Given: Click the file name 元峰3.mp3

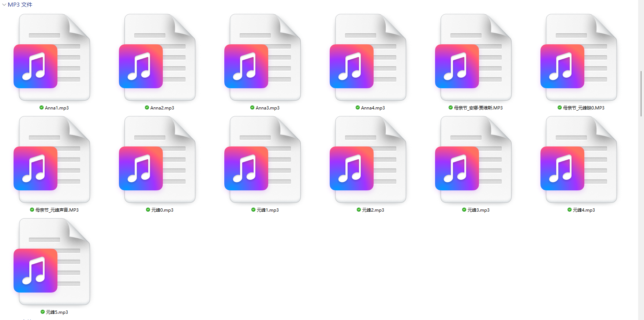Looking at the screenshot, I should (x=479, y=210).
